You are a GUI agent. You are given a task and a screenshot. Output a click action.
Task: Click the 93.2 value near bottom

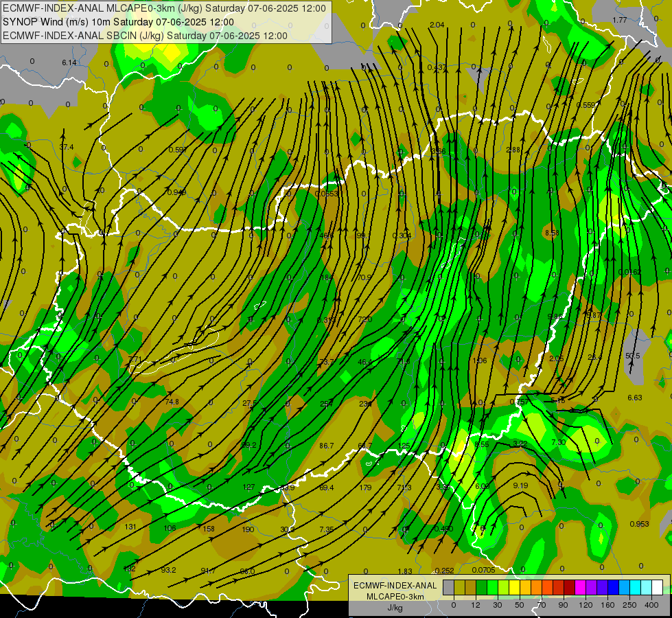pyautogui.click(x=168, y=569)
